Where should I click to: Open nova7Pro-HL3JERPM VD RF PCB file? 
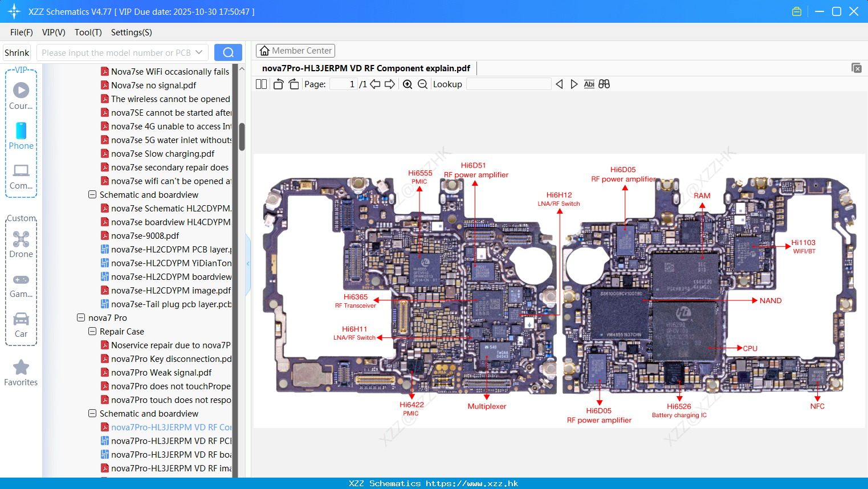click(x=166, y=441)
